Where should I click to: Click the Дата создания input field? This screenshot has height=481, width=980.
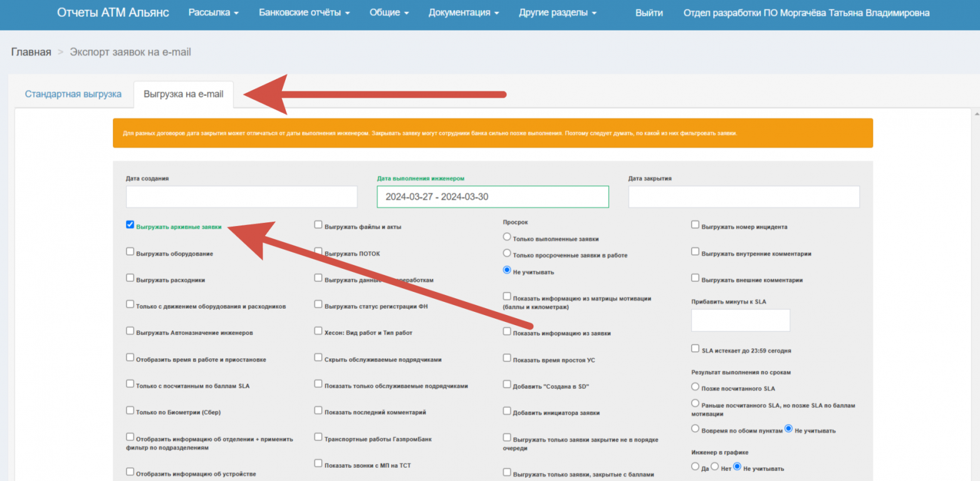(x=241, y=197)
